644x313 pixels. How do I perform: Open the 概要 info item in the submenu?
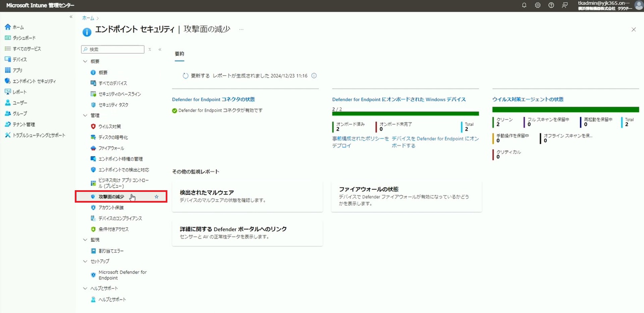pyautogui.click(x=99, y=72)
